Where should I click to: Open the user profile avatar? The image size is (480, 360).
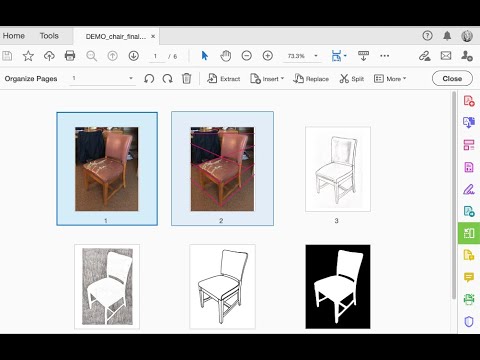pos(467,36)
